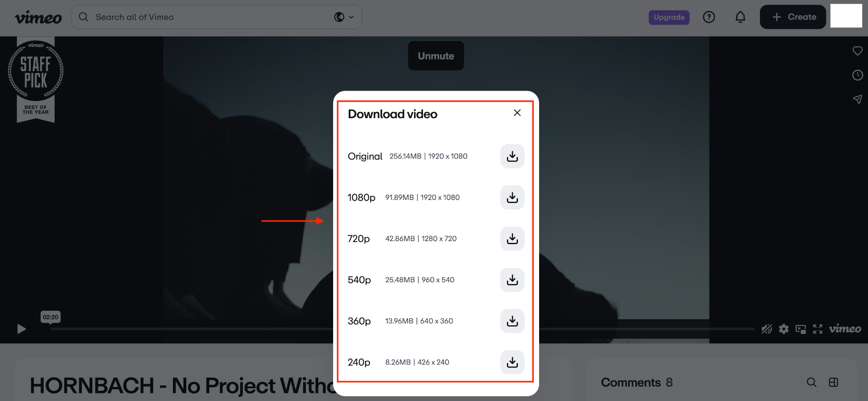Share the video using the paper plane icon
Viewport: 868px width, 401px height.
click(857, 99)
